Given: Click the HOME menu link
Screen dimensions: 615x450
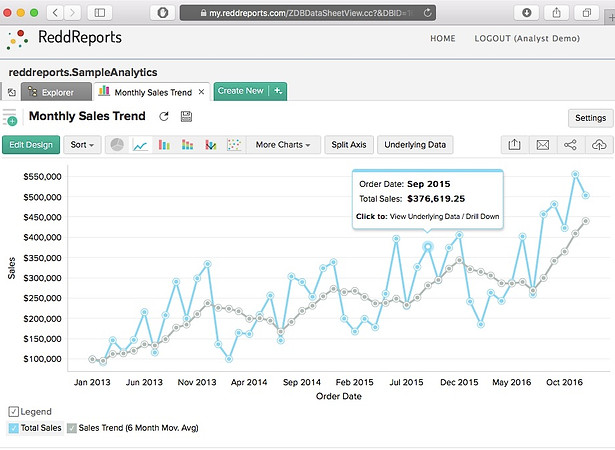Looking at the screenshot, I should coord(442,38).
